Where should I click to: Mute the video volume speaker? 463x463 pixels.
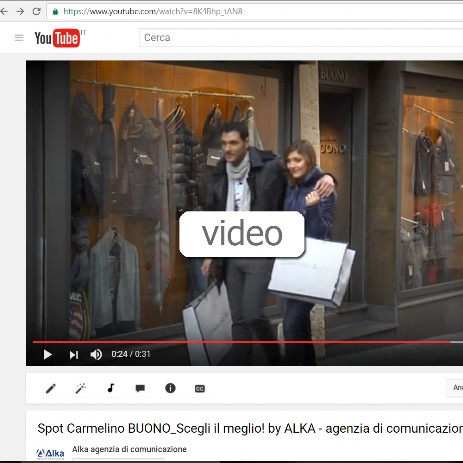[x=96, y=354]
